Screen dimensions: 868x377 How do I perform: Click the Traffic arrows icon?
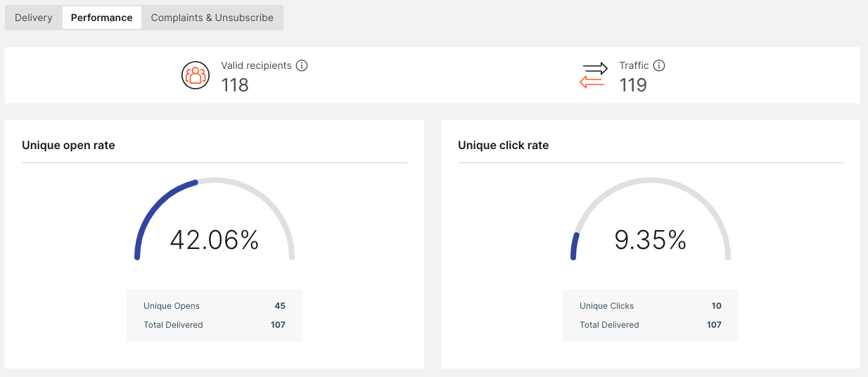click(x=593, y=75)
